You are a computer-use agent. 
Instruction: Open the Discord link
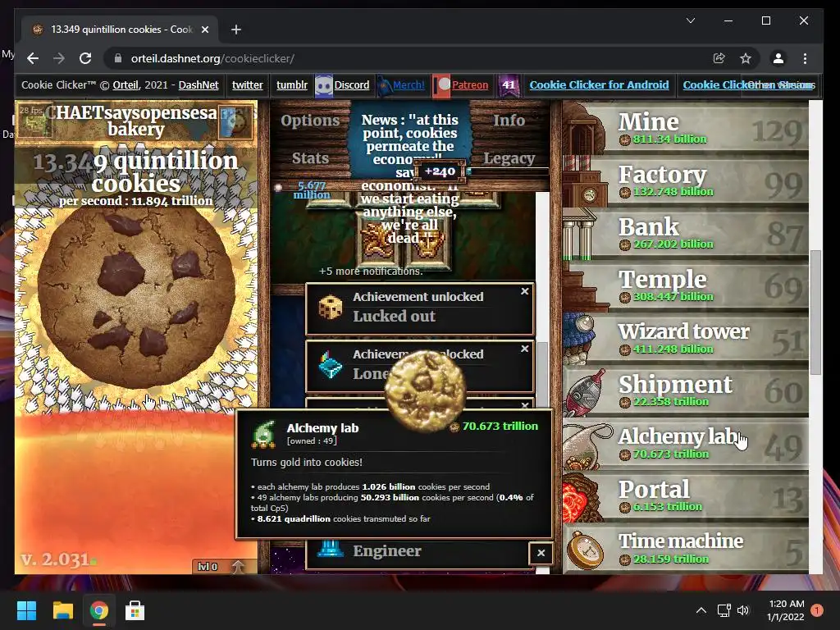[351, 84]
